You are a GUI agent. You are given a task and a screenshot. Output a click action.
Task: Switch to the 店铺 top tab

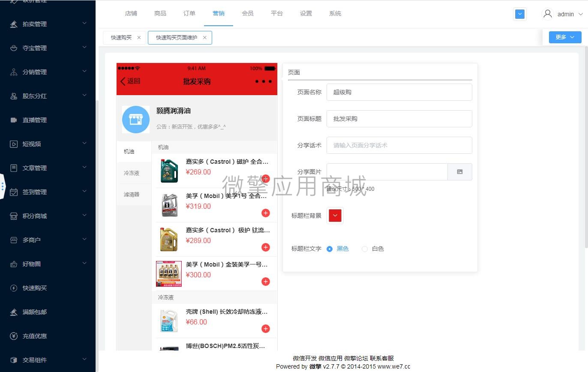click(131, 14)
